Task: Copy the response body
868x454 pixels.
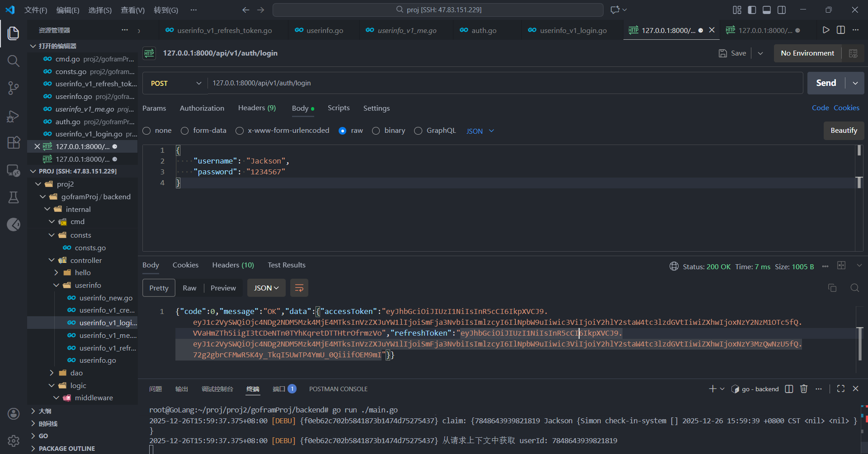Action: click(x=832, y=288)
